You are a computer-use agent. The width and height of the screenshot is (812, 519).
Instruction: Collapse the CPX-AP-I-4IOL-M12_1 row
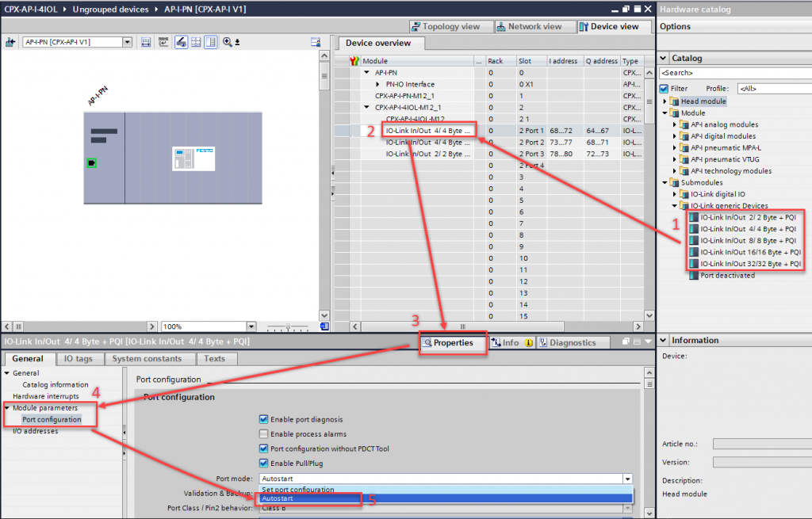(x=366, y=107)
